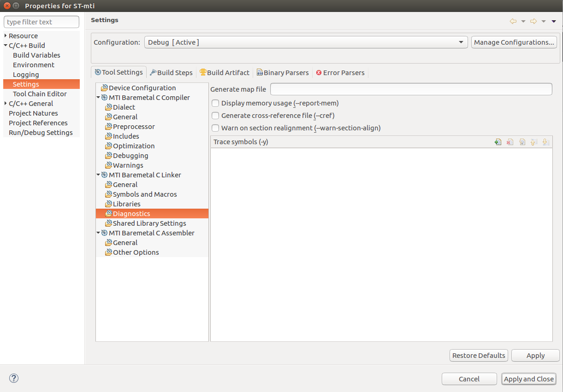Click the Apply button
The height and width of the screenshot is (392, 563).
(535, 356)
